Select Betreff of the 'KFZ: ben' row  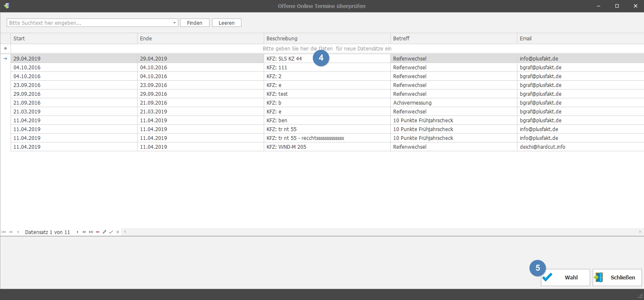[x=454, y=121]
